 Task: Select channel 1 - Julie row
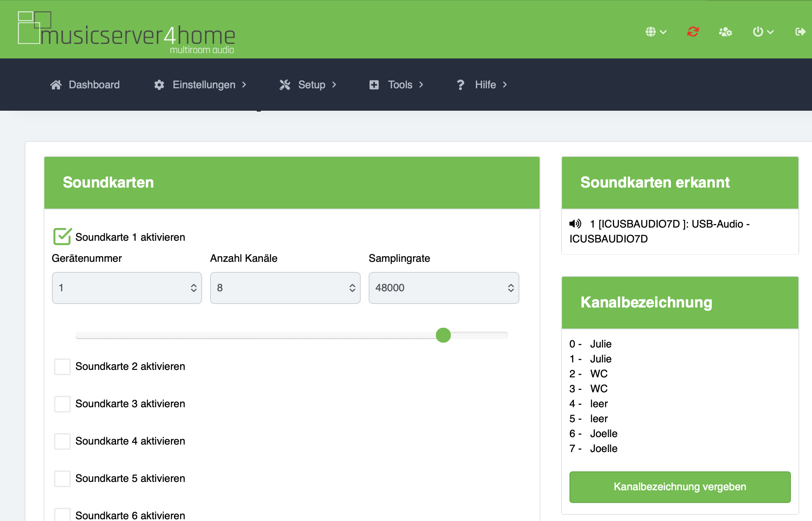click(591, 359)
